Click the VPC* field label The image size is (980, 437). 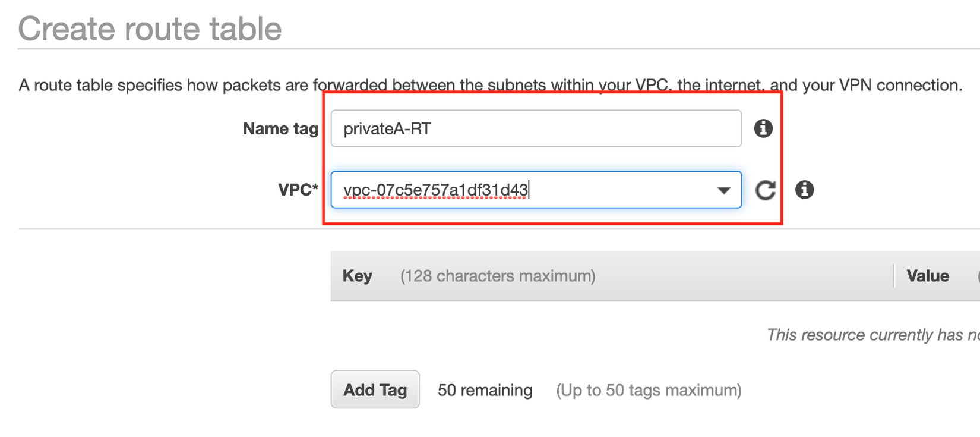(x=298, y=190)
